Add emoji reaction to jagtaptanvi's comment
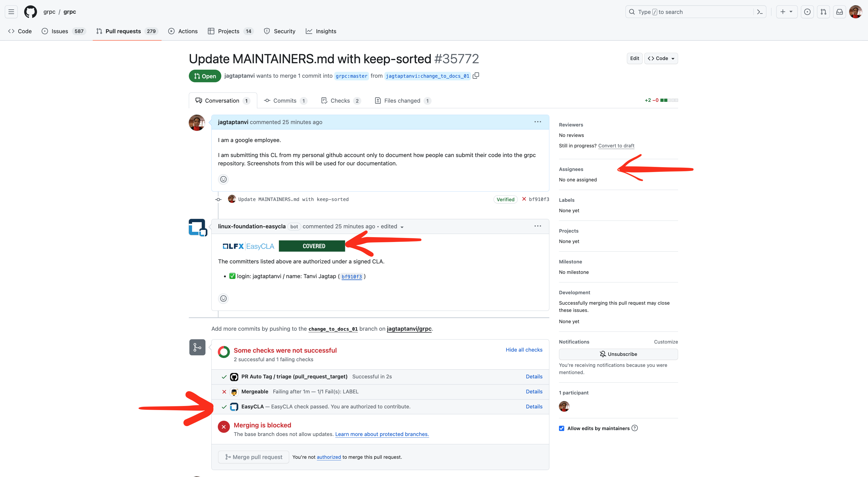The image size is (868, 477). (x=223, y=179)
